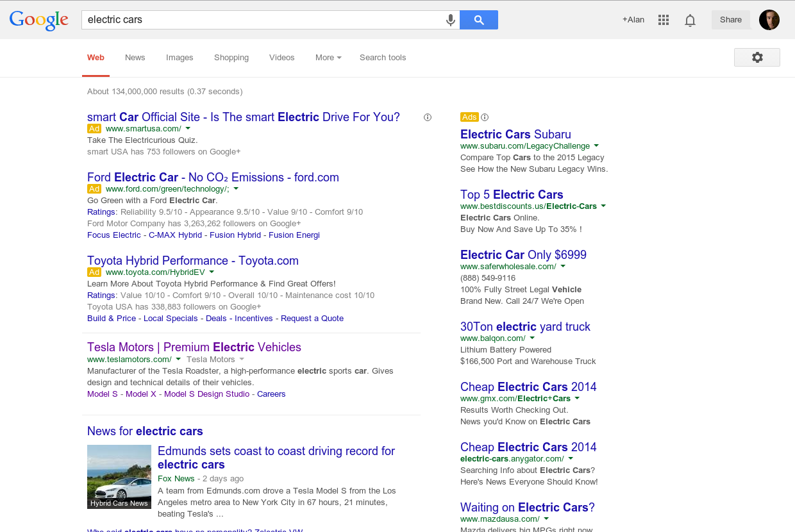Viewport: 795px width, 532px height.
Task: Expand dropdown arrow next to www.mazdausa.com/
Action: 546,519
